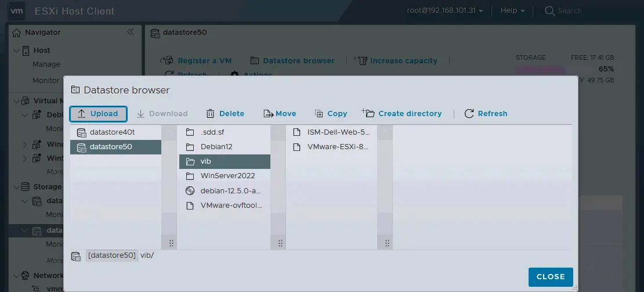Collapse the Host tree node

16,51
